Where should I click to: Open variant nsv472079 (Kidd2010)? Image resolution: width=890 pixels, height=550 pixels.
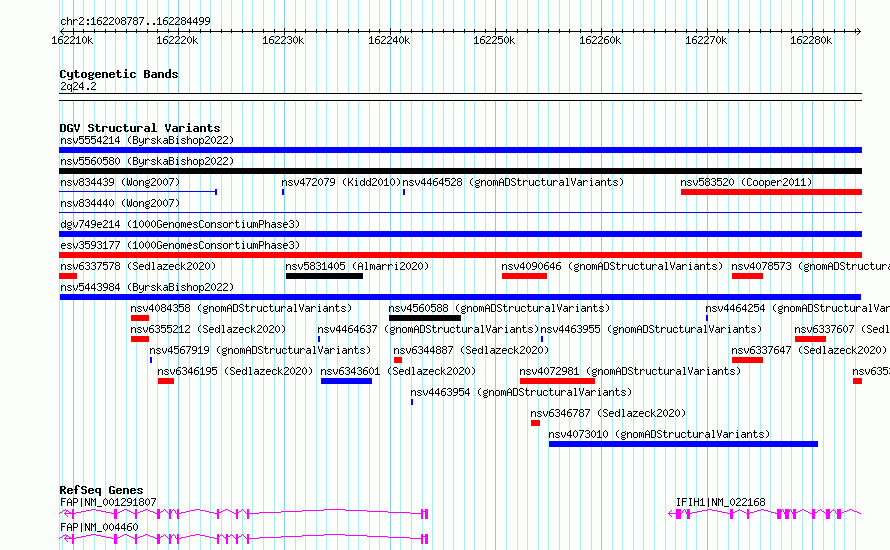341,182
